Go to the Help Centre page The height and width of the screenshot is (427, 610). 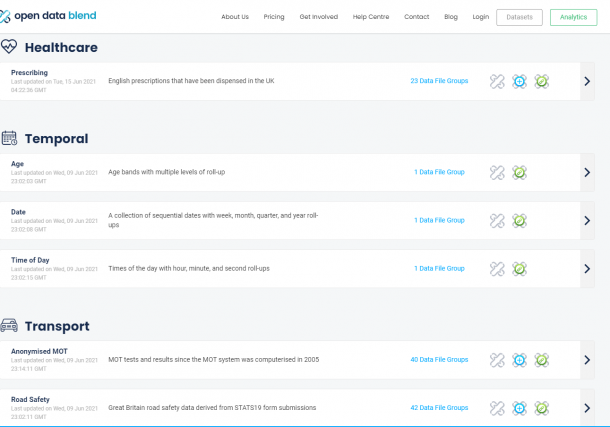pyautogui.click(x=372, y=17)
